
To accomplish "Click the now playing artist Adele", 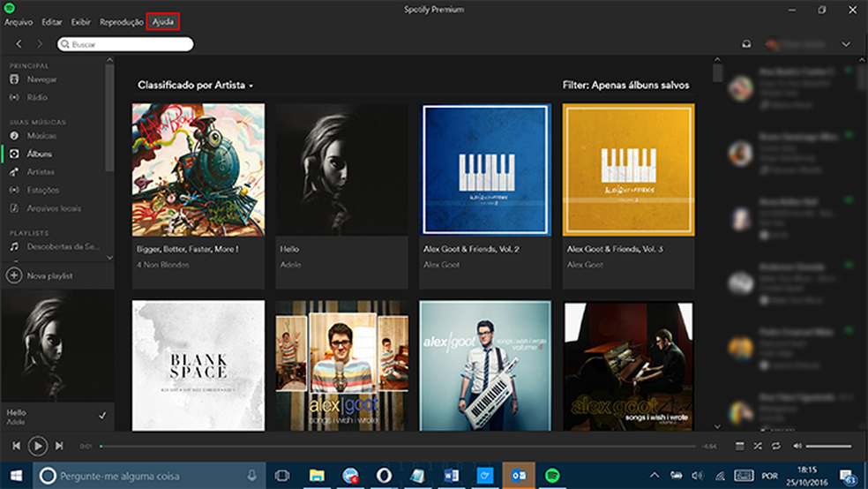I will pos(15,422).
